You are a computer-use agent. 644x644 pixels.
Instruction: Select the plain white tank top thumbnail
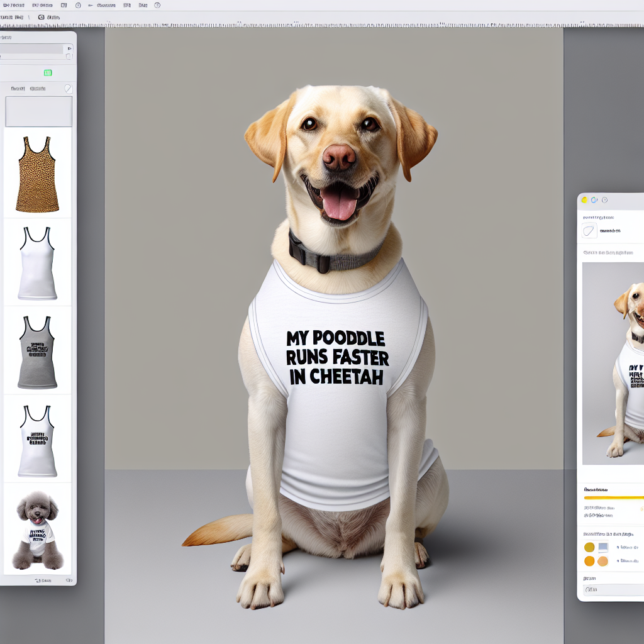[x=37, y=264]
